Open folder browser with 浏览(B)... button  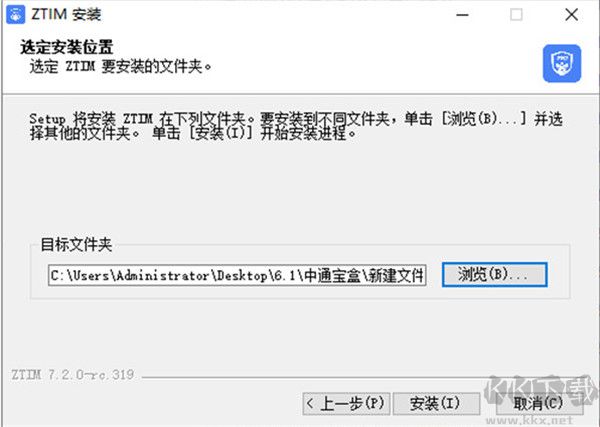click(x=494, y=274)
